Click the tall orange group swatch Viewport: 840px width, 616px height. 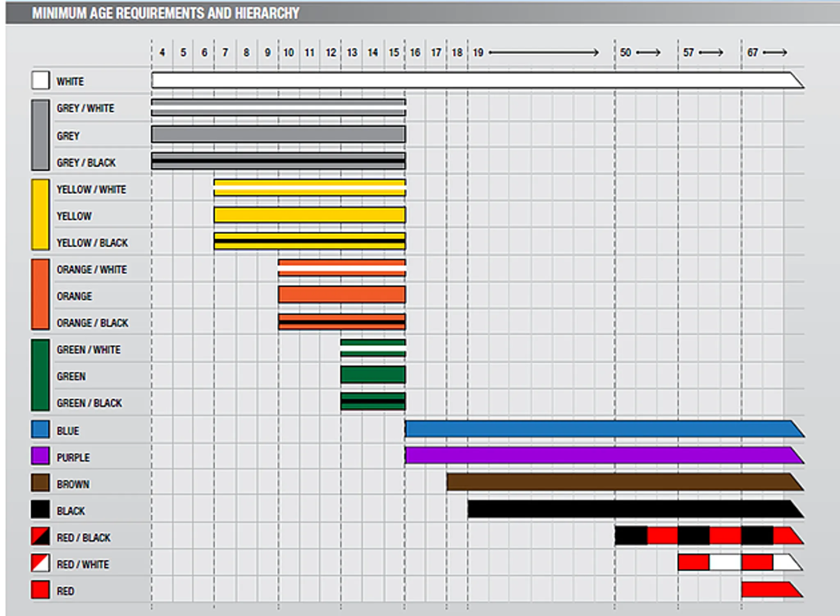[x=40, y=294]
